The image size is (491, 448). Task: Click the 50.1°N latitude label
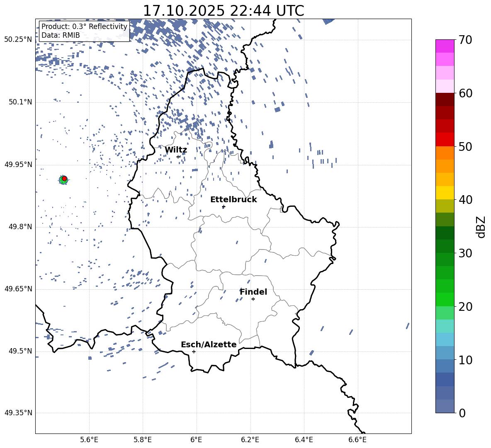coord(20,102)
